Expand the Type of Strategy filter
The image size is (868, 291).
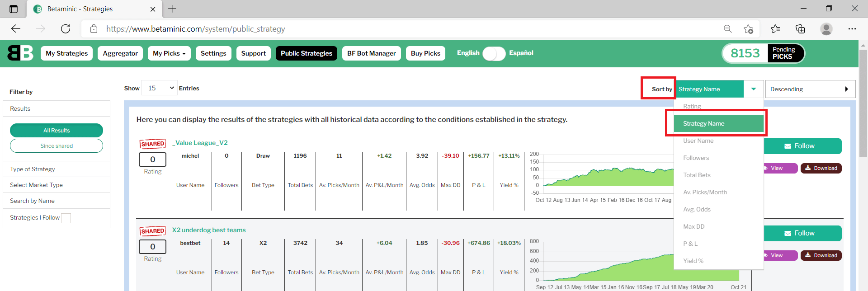[x=57, y=169]
